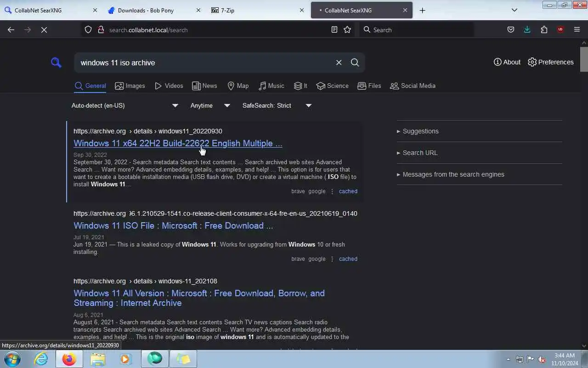588x368 pixels.
Task: Switch to the Science category
Action: 332,86
